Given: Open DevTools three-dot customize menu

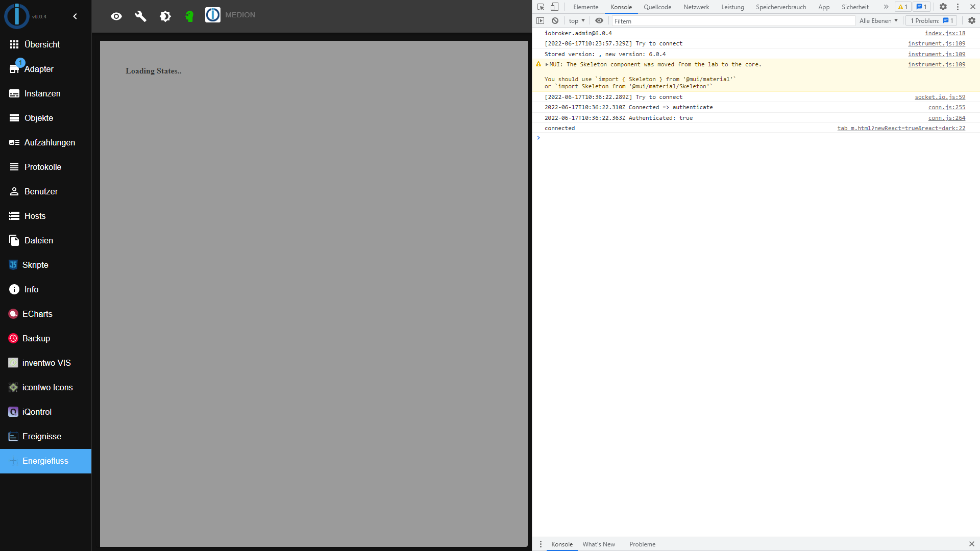Looking at the screenshot, I should (958, 7).
